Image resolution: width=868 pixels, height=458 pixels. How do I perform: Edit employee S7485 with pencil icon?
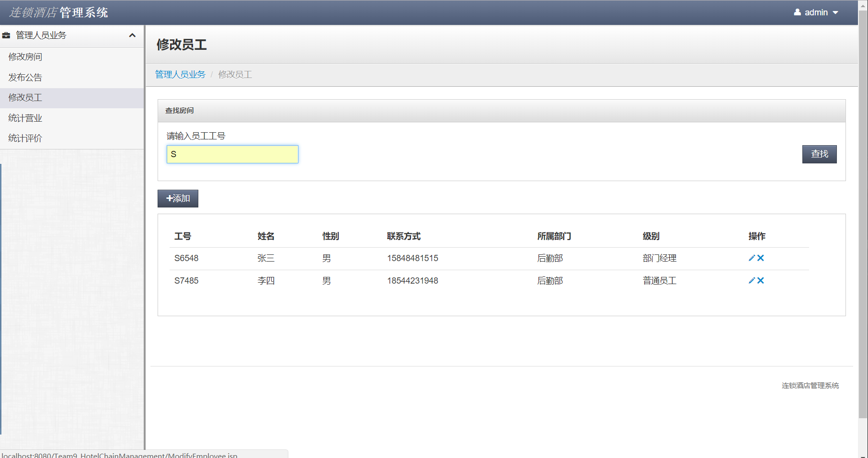[752, 281]
